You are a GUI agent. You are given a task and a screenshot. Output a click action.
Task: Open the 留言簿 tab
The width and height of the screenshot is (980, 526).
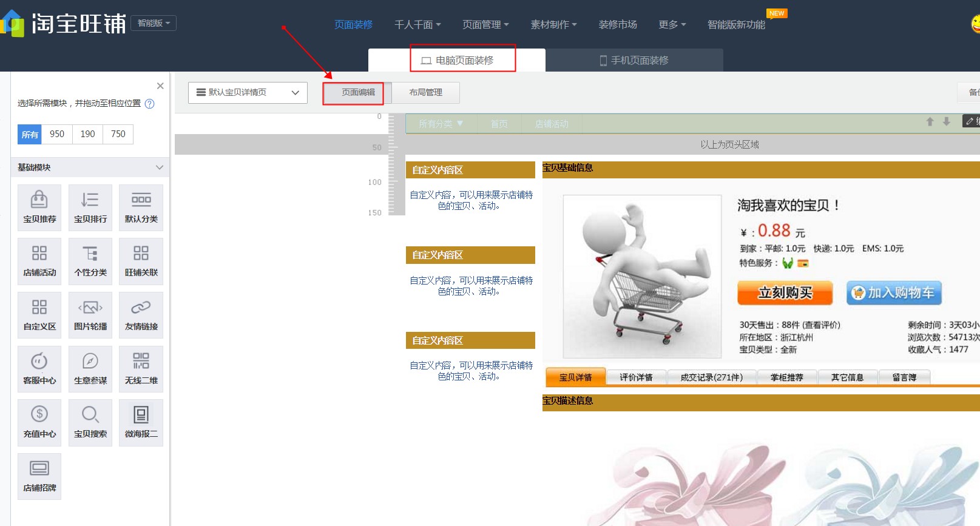[x=904, y=377]
